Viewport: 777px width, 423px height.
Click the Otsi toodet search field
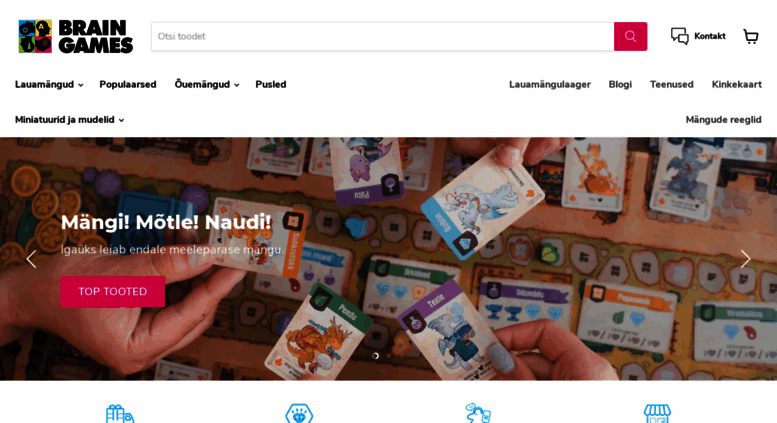coord(383,36)
